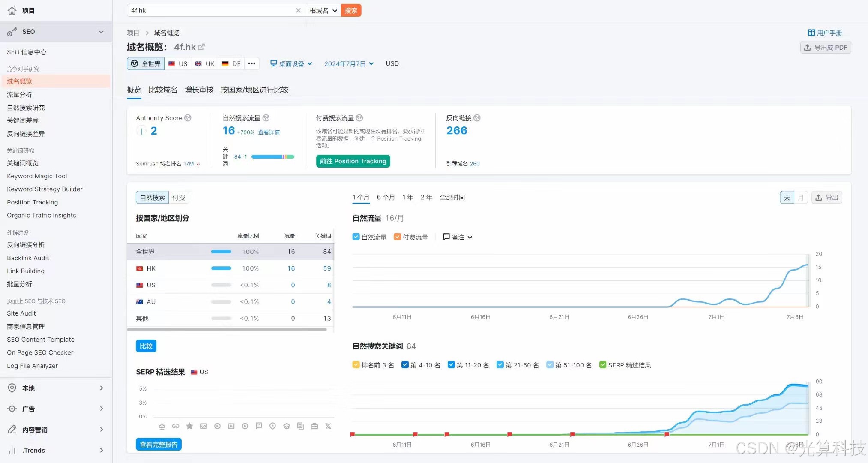Toggle 排名前 3 名 checkbox

[x=356, y=365]
